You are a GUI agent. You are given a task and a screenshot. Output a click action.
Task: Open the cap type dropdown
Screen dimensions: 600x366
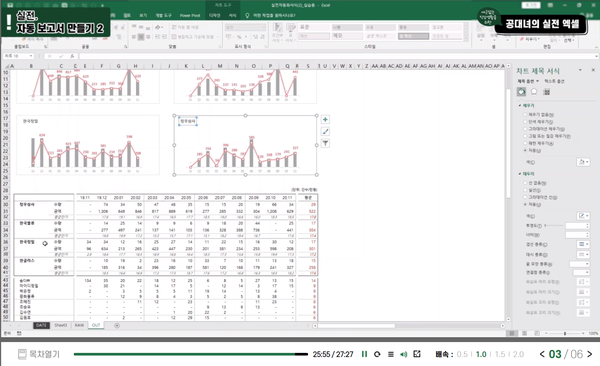(579, 264)
